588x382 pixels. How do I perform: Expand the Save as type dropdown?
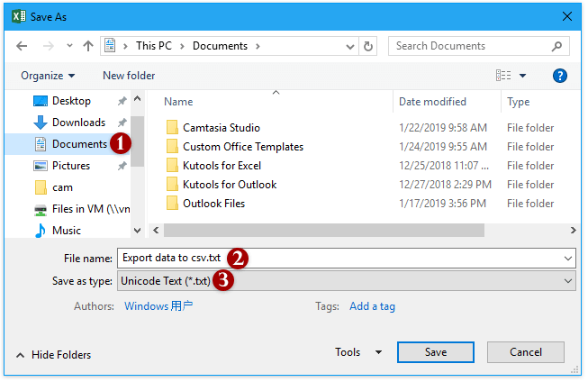[x=567, y=281]
